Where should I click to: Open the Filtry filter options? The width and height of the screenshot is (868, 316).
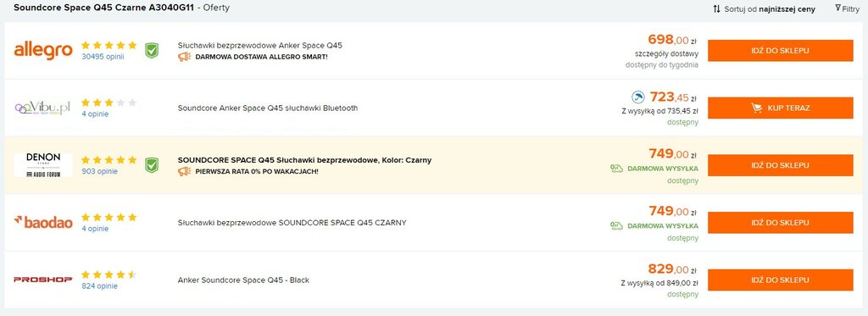(847, 8)
